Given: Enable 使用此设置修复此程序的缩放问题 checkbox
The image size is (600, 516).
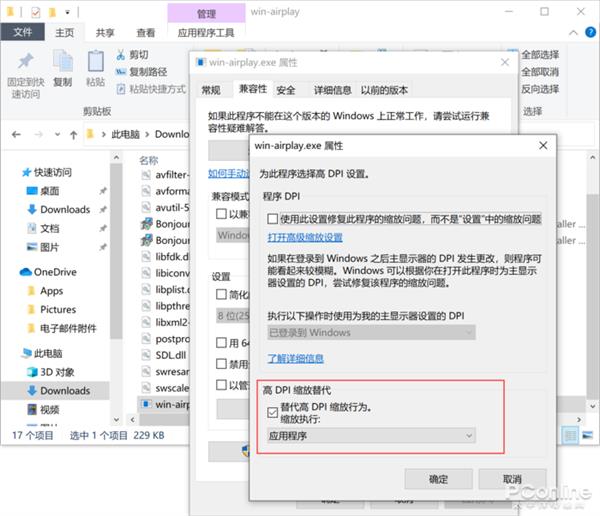Looking at the screenshot, I should pyautogui.click(x=273, y=218).
